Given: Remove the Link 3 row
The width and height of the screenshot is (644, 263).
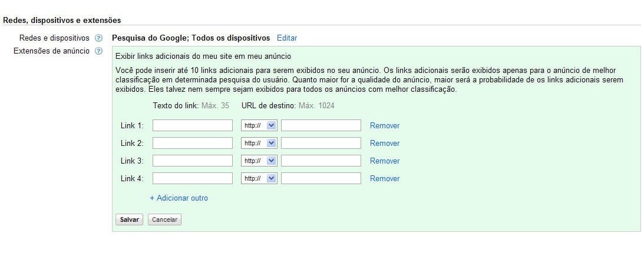Looking at the screenshot, I should coord(384,161).
